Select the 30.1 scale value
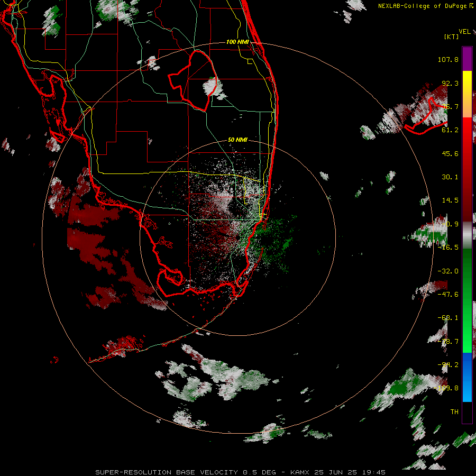This screenshot has width=476, height=476. pyautogui.click(x=450, y=177)
